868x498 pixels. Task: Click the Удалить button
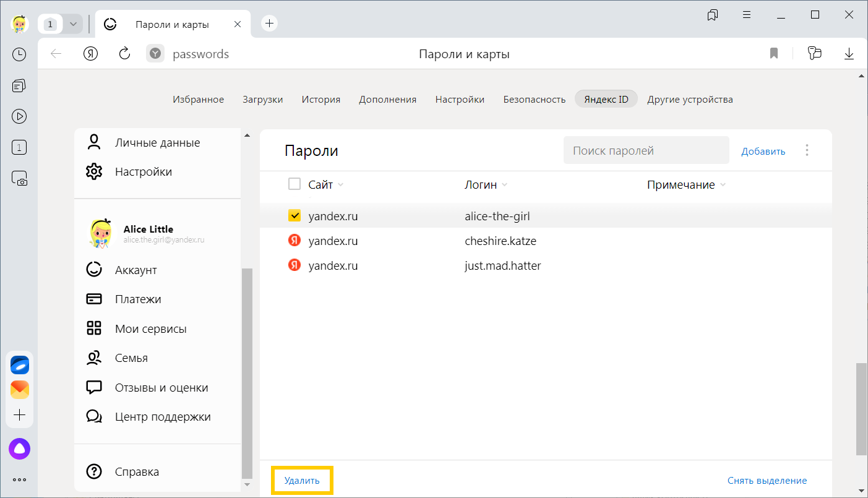click(x=302, y=481)
